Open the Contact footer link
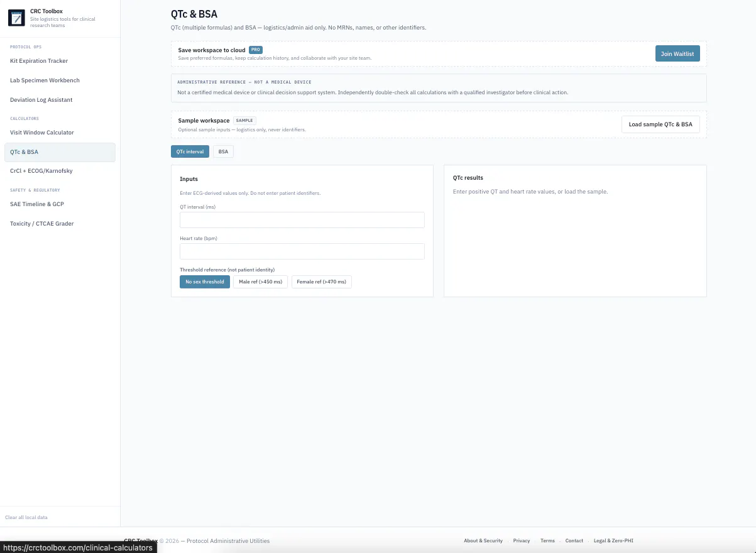 [x=574, y=540]
